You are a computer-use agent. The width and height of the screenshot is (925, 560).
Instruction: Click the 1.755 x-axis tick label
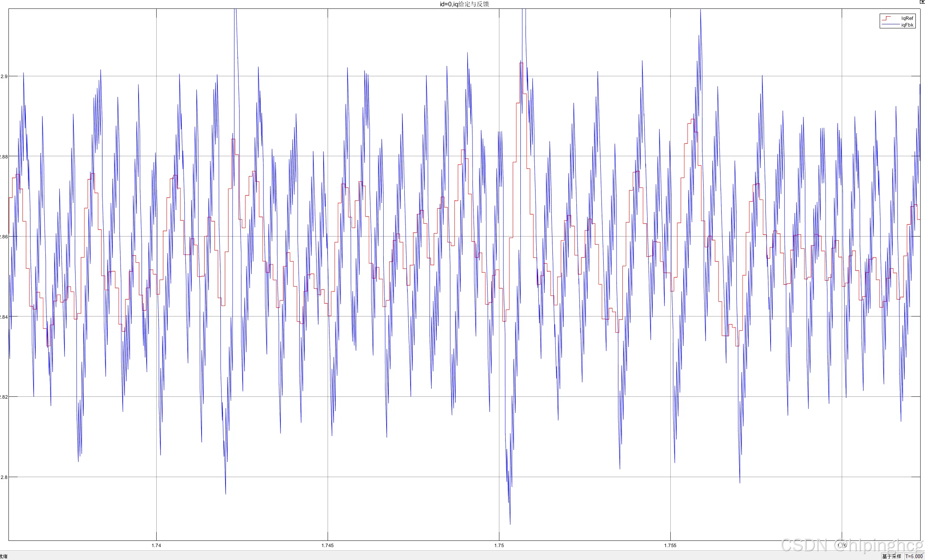point(670,545)
